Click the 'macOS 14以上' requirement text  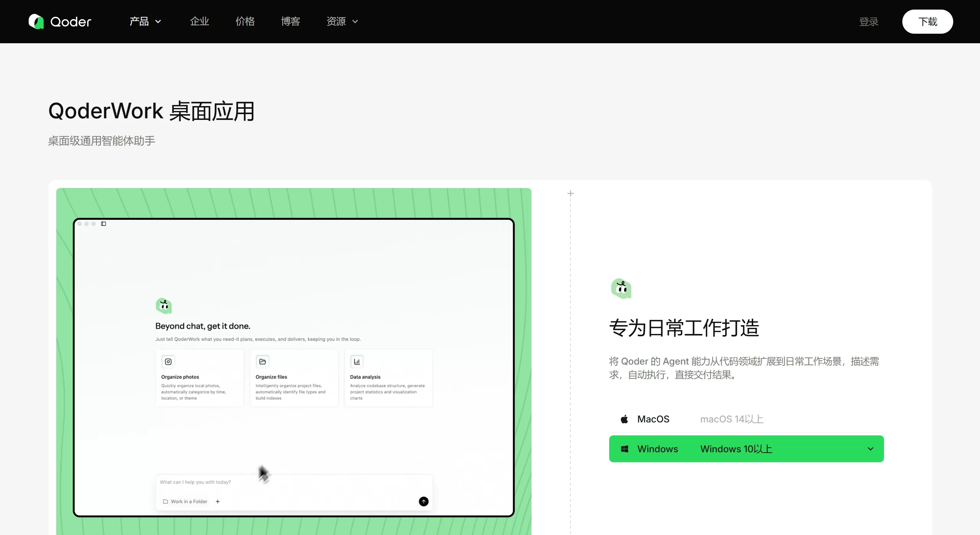coord(732,419)
